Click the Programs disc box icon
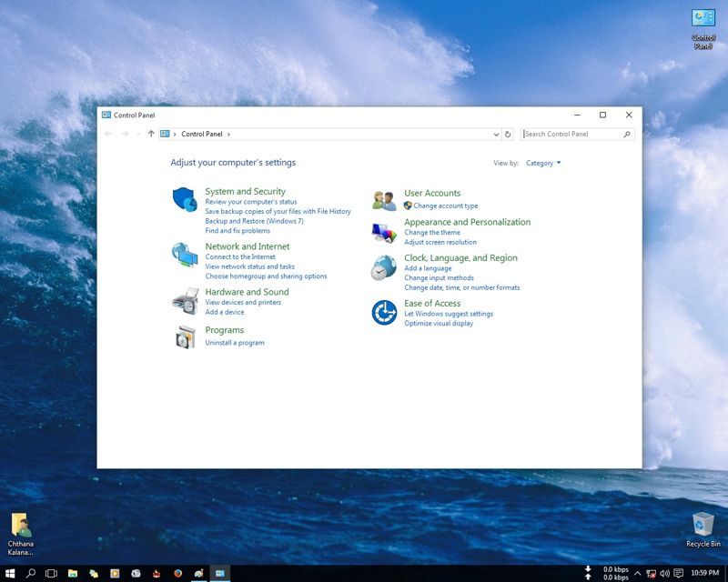This screenshot has height=582, width=728. pos(186,337)
